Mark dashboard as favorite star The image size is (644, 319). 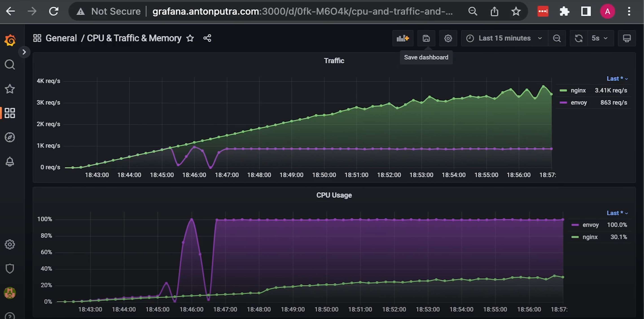pos(190,38)
